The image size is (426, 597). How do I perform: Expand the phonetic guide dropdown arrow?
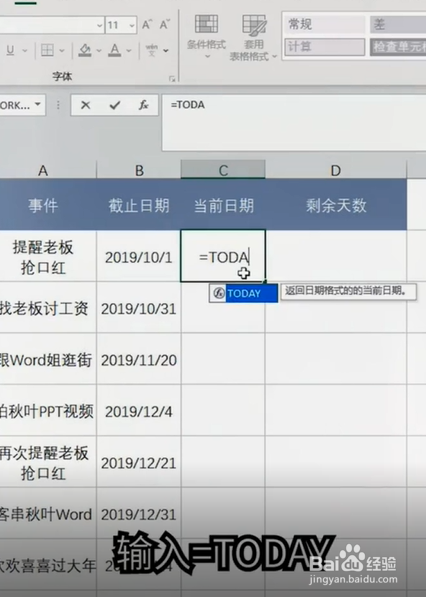pos(166,50)
